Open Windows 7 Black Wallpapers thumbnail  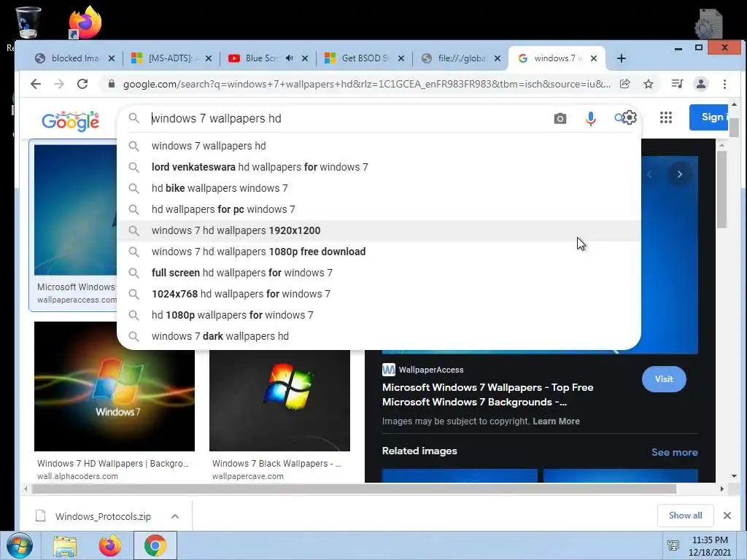pos(279,401)
